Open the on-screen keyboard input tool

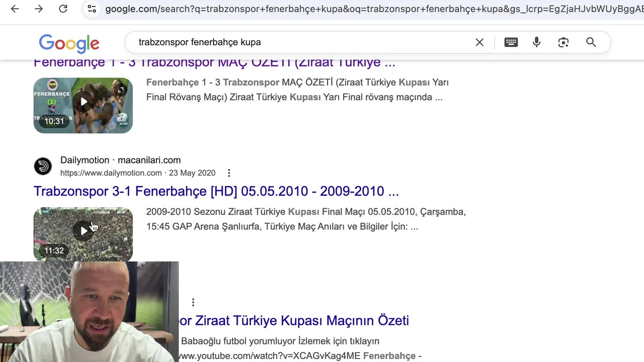(x=511, y=42)
